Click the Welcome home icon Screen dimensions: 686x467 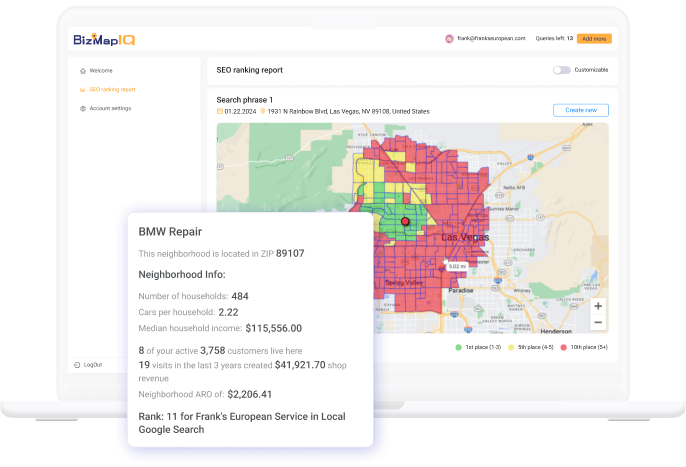click(x=83, y=71)
